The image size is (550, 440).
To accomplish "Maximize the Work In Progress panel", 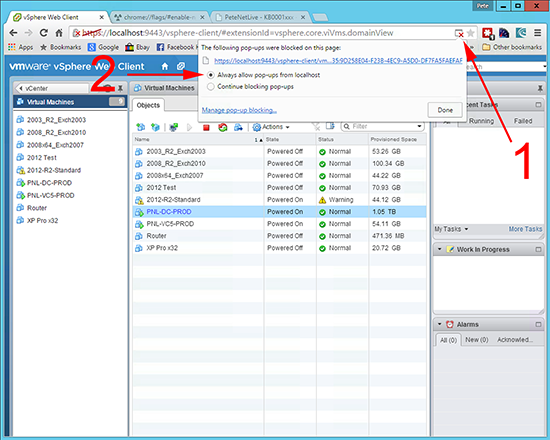I will pyautogui.click(x=538, y=249).
